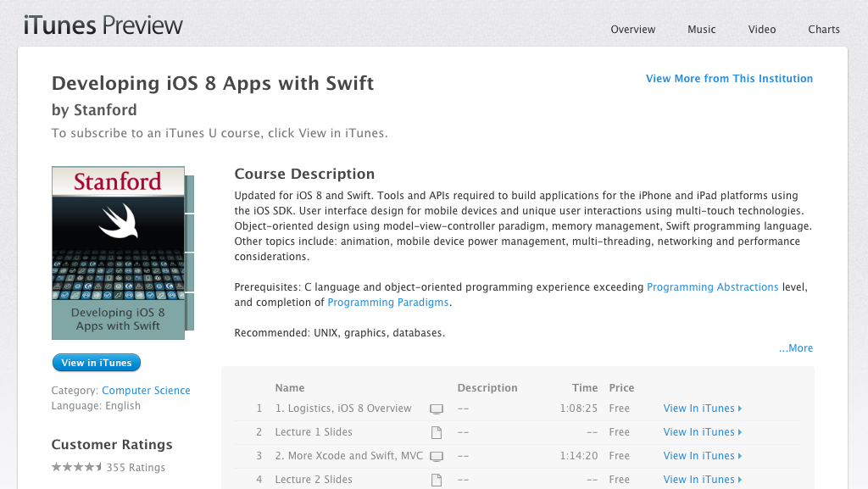Click the Price column header
Image resolution: width=868 pixels, height=489 pixels.
point(621,388)
